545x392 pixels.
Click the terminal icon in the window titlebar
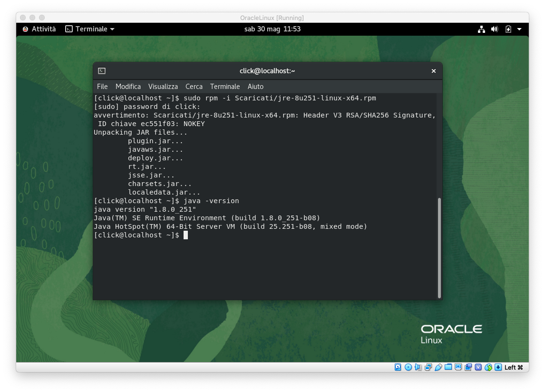tap(102, 71)
